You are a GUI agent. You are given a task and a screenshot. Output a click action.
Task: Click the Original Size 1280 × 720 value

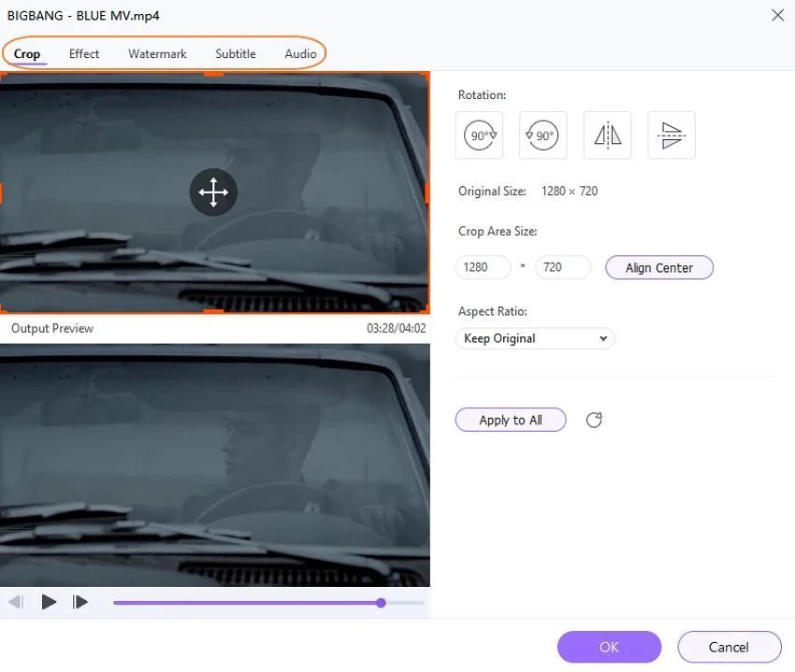point(570,191)
